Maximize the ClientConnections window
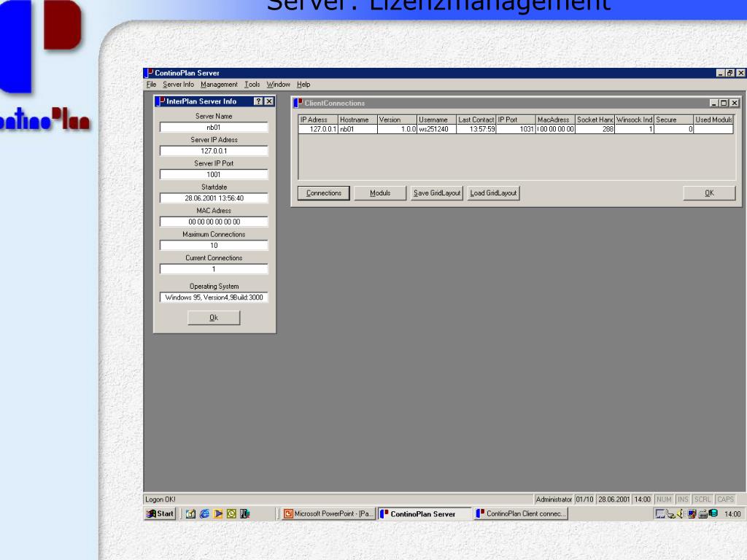 pyautogui.click(x=724, y=103)
